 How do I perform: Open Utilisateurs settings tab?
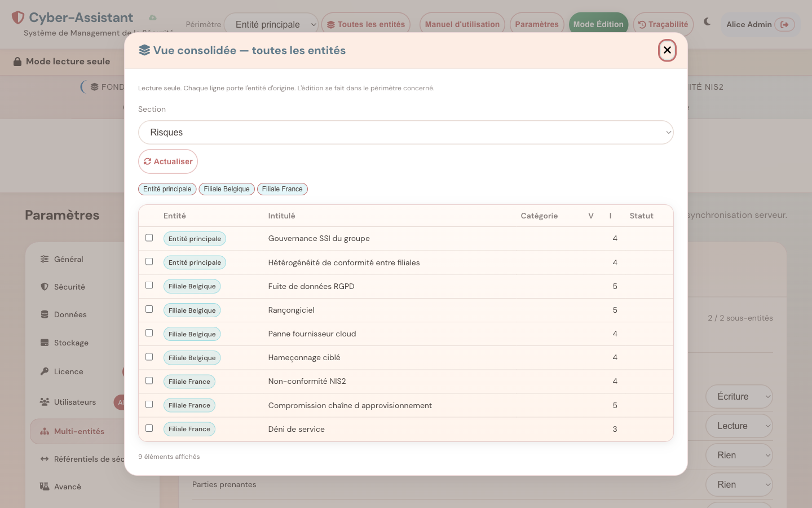[78, 402]
